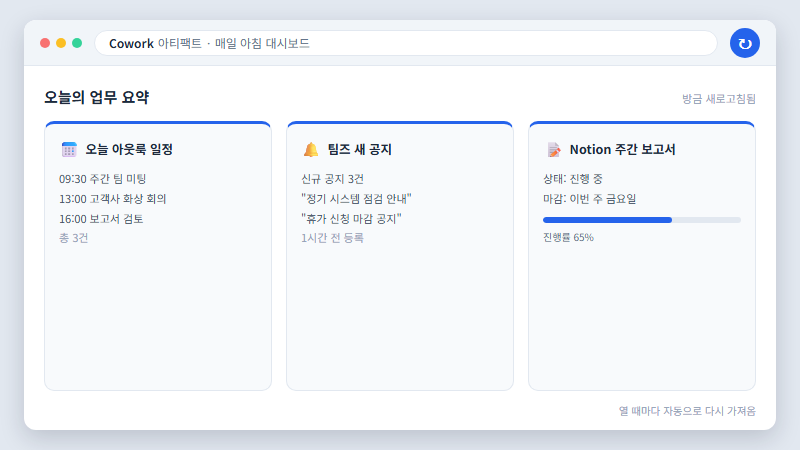The height and width of the screenshot is (450, 800).
Task: Click the bell icon on Teams notice card
Action: [x=311, y=149]
